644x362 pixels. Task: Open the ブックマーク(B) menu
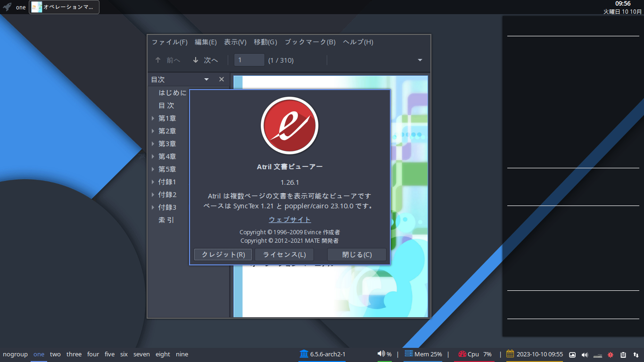[310, 42]
